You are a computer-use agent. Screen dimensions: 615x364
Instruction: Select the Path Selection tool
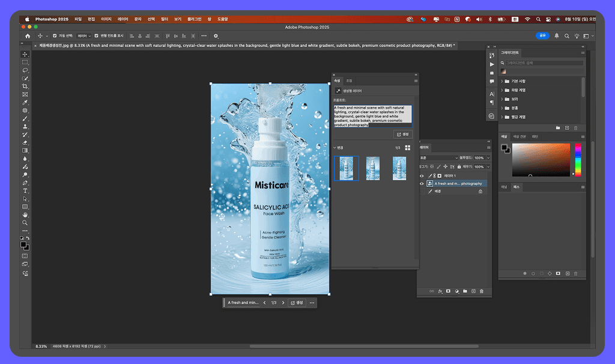(x=25, y=199)
